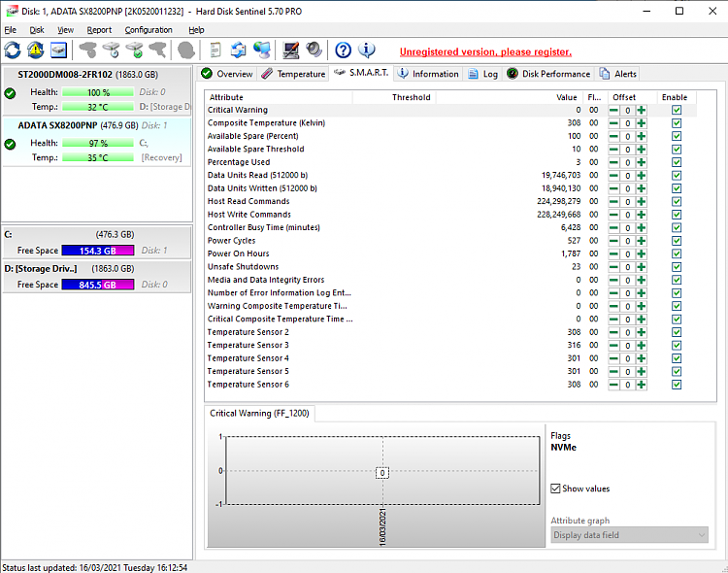
Task: Disable the Power On Hours attribute checkbox
Action: pos(677,253)
